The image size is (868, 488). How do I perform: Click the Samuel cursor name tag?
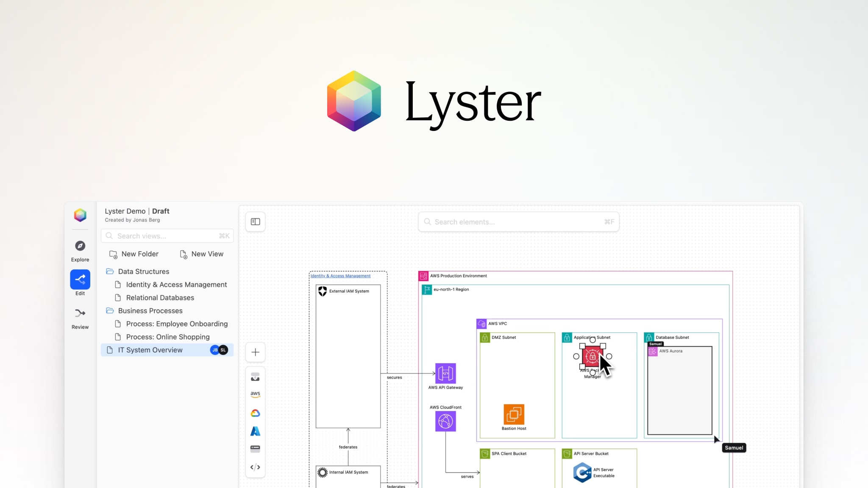734,448
